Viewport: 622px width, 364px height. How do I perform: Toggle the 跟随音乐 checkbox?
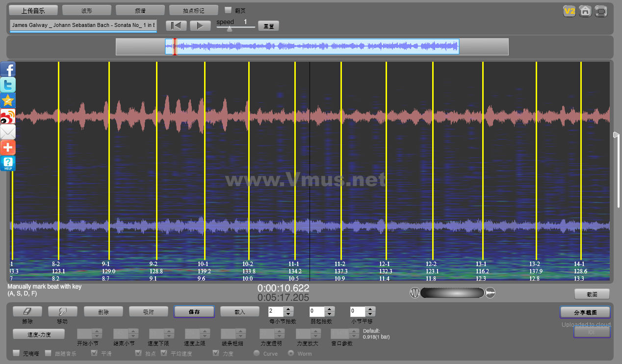pos(49,353)
